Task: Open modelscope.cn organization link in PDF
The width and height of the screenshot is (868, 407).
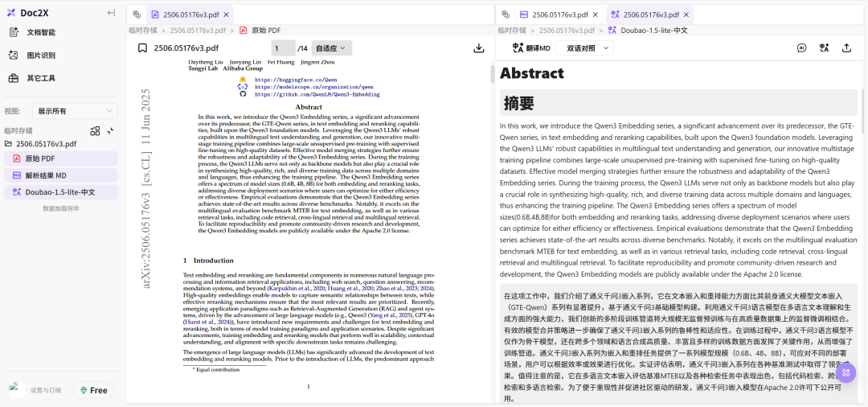Action: (314, 87)
